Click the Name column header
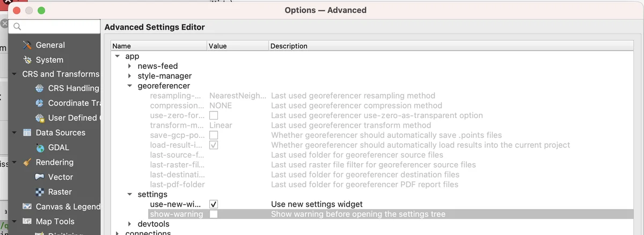Image resolution: width=644 pixels, height=235 pixels. (121, 46)
